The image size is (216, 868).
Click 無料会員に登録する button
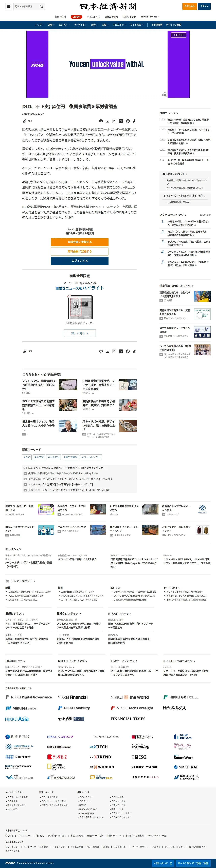[80, 251]
